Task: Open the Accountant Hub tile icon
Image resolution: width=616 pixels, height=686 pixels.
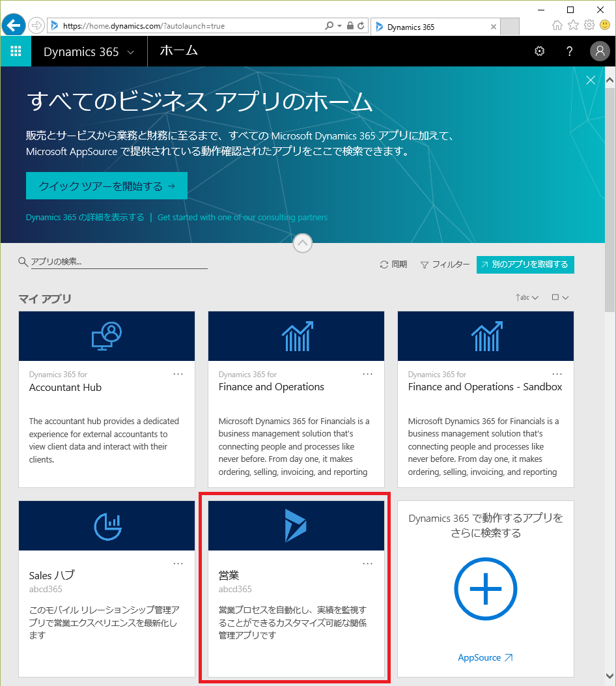Action: pyautogui.click(x=107, y=336)
